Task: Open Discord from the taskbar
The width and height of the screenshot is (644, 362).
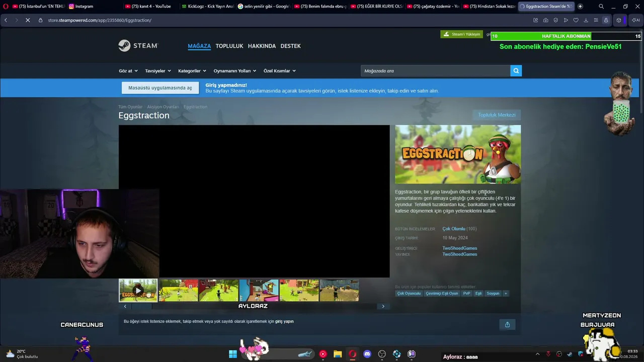Action: pos(367,354)
